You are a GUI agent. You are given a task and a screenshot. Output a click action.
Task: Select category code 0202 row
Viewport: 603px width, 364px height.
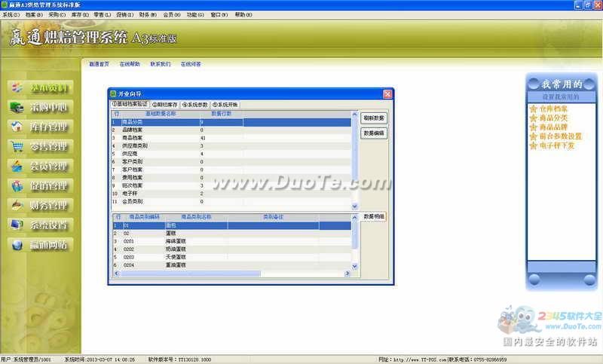point(232,249)
